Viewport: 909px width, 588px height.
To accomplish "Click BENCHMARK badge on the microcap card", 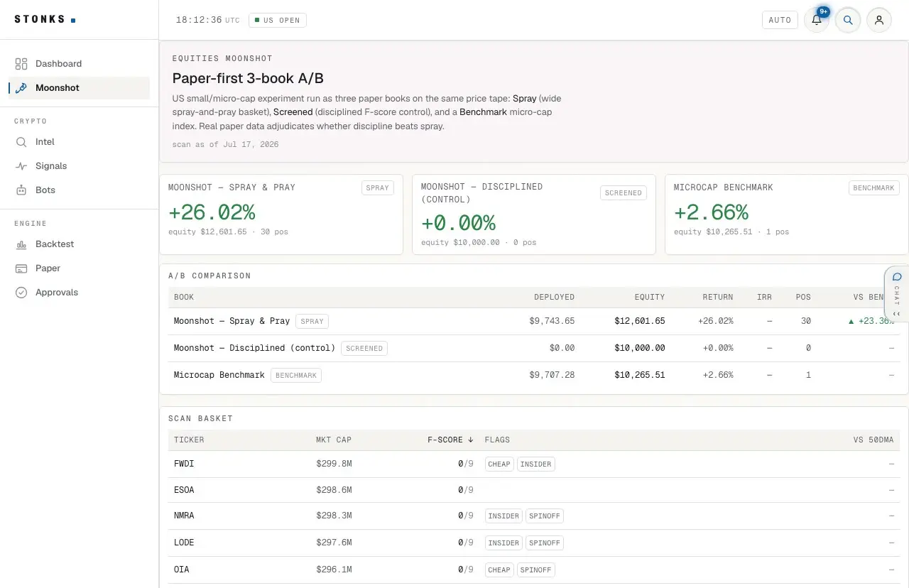I will tap(873, 187).
